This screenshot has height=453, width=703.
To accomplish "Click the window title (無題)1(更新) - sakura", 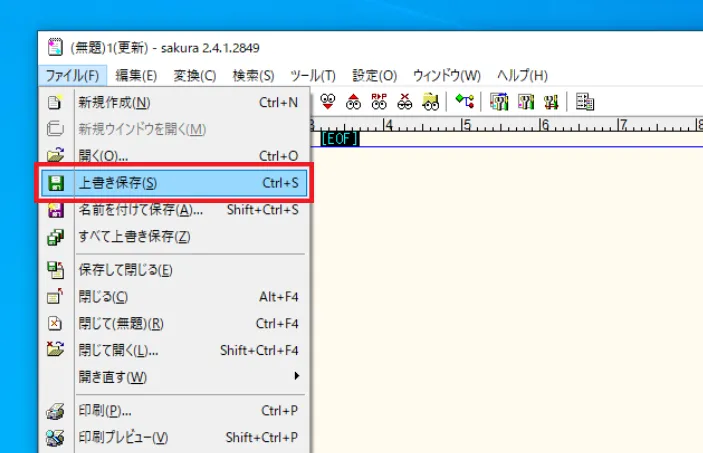I will 165,48.
